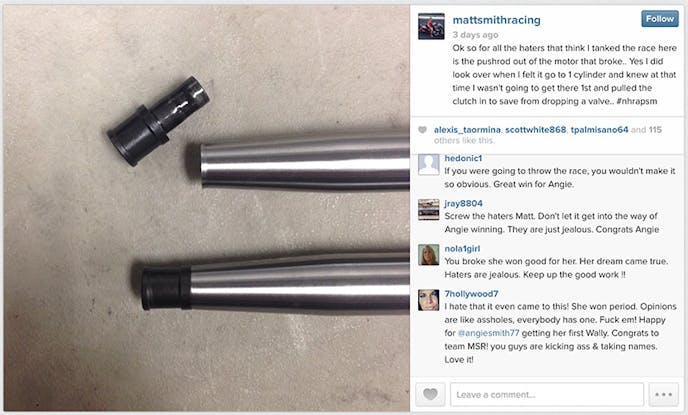Open the @angiesmith77 mention link

(488, 333)
